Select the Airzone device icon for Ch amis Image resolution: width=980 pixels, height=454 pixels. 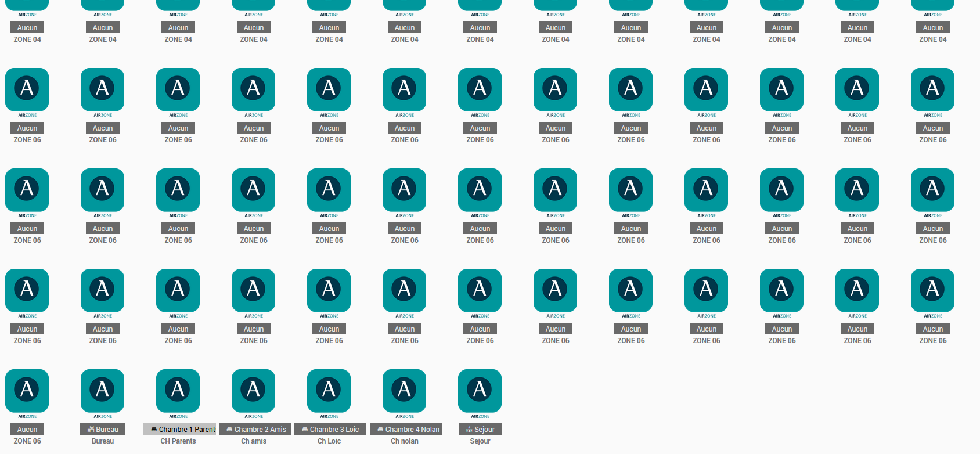(x=253, y=390)
